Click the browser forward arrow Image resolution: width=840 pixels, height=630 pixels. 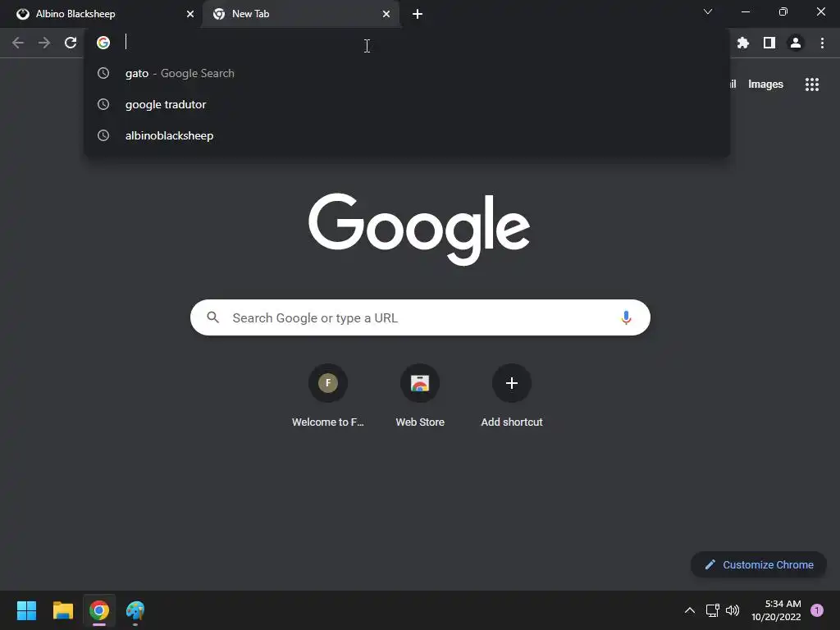coord(44,43)
